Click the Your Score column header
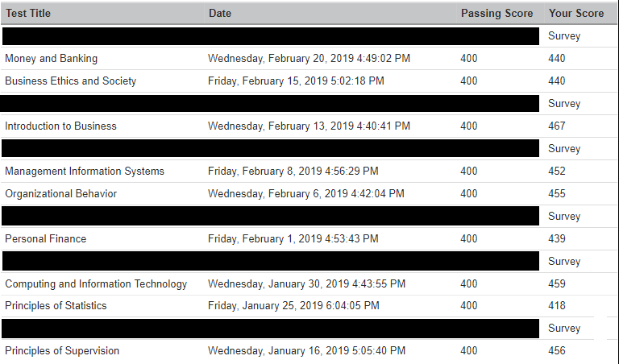Viewport: 619px width, 364px height. coord(575,13)
